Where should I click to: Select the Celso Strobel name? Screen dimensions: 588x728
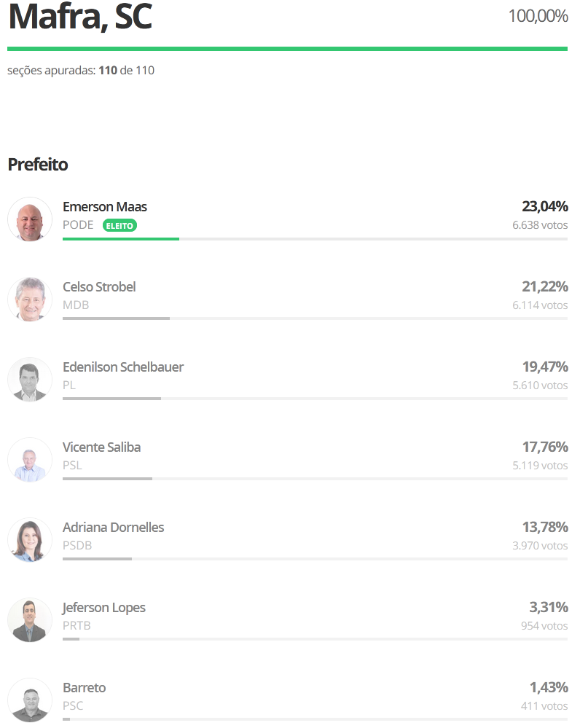[x=99, y=287]
